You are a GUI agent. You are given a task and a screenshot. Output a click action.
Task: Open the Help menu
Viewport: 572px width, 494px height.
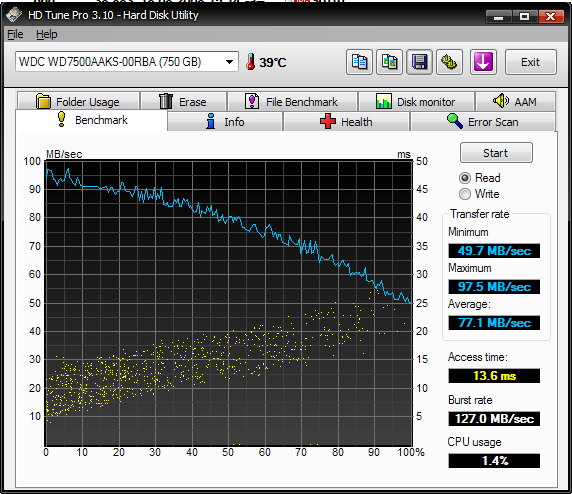point(47,34)
